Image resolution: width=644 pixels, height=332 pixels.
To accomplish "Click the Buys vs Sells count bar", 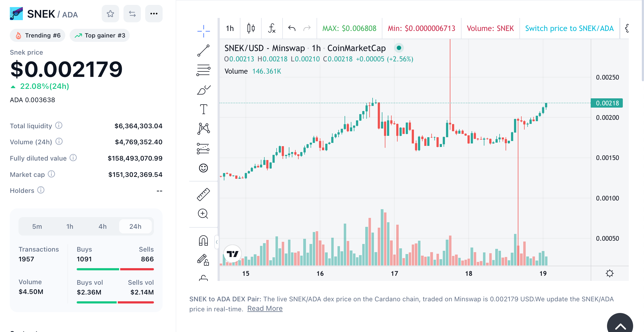I will [x=115, y=269].
